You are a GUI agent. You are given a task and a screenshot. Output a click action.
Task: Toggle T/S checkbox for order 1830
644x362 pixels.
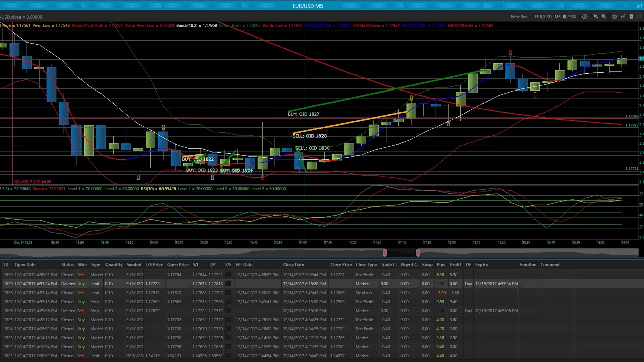228,275
